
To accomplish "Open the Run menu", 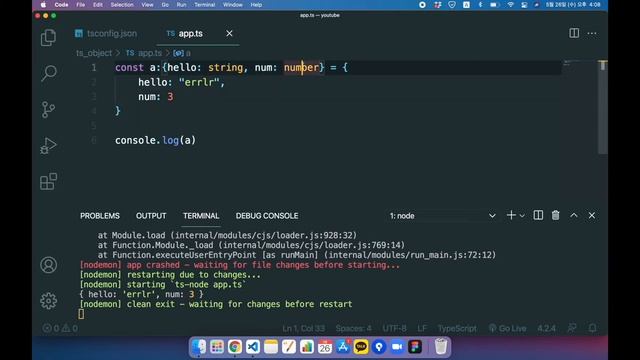I will coord(181,5).
